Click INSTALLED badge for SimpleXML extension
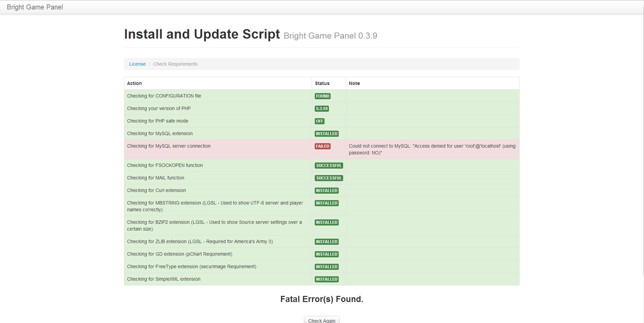 [x=327, y=279]
